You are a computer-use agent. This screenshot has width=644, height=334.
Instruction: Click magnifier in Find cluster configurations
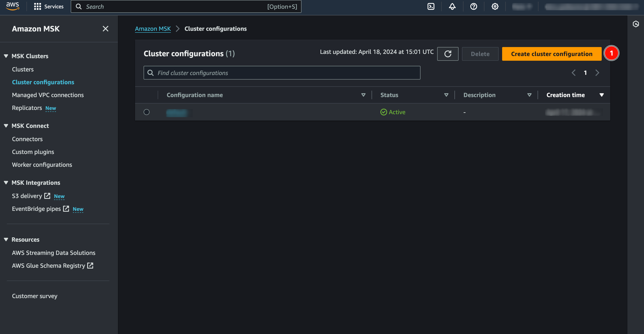coord(150,73)
